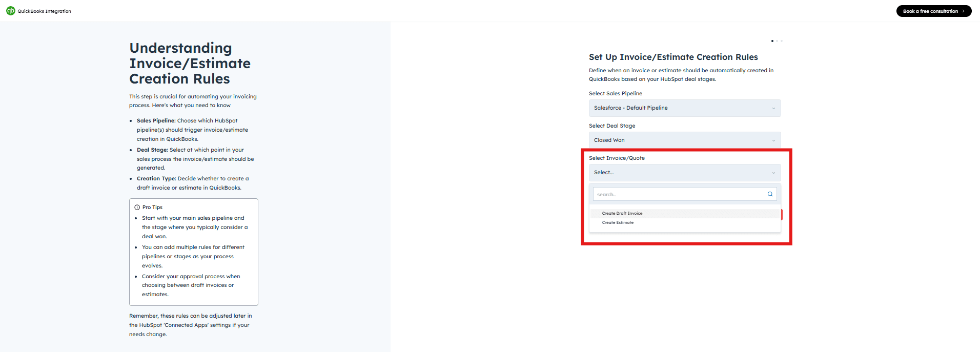Click 'You can add multiple rules' tip
This screenshot has height=352, width=980.
click(193, 256)
